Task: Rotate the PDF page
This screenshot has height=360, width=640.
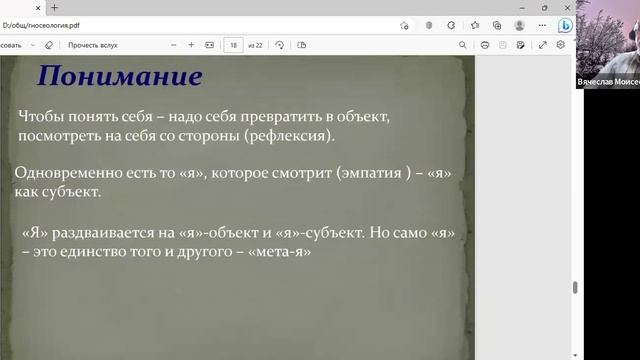Action: [280, 45]
